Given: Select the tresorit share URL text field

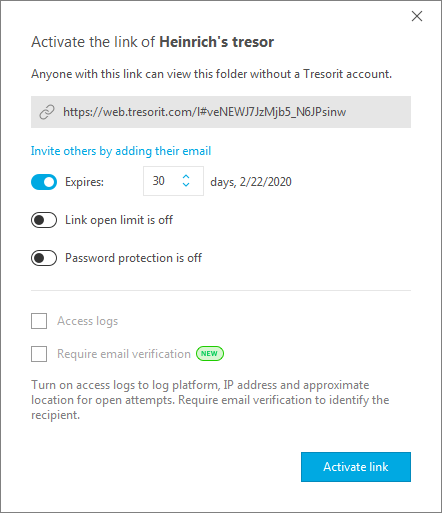Looking at the screenshot, I should click(x=221, y=112).
